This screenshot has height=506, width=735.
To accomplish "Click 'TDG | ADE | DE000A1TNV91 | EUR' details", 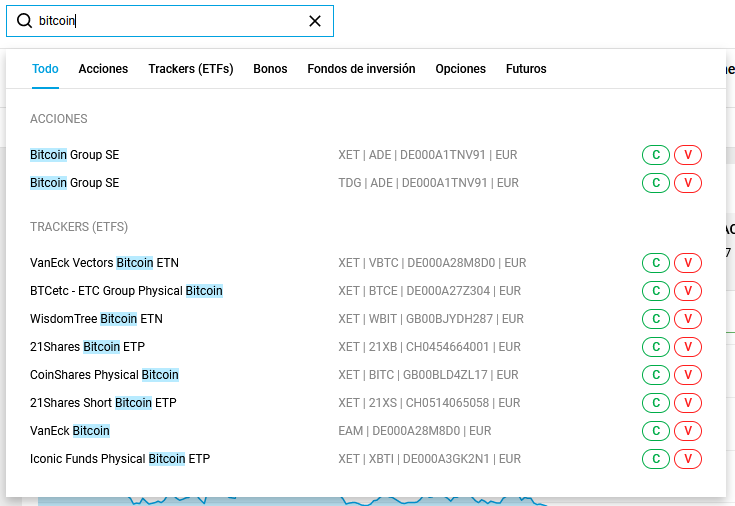I will coord(428,183).
